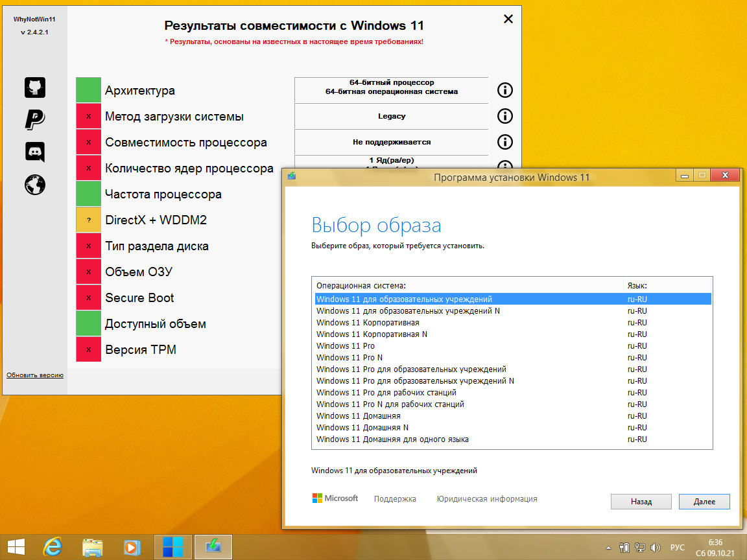
Task: Open File Explorer from the taskbar
Action: (x=93, y=546)
